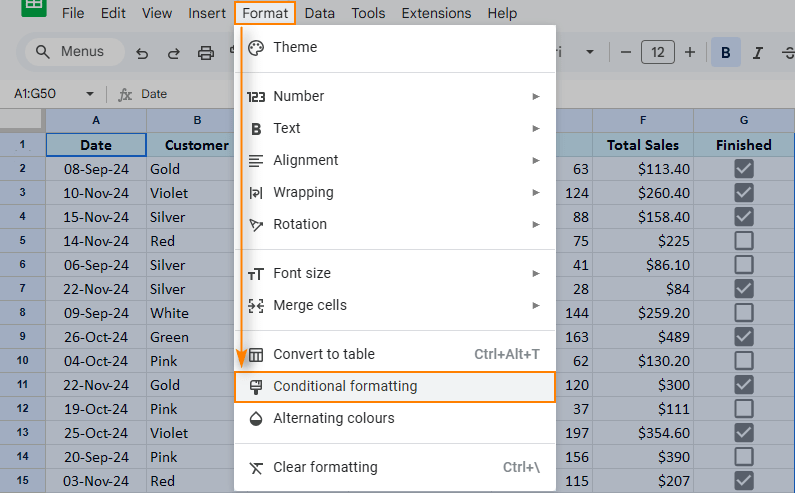Click the Merge cells icon

[x=256, y=306]
